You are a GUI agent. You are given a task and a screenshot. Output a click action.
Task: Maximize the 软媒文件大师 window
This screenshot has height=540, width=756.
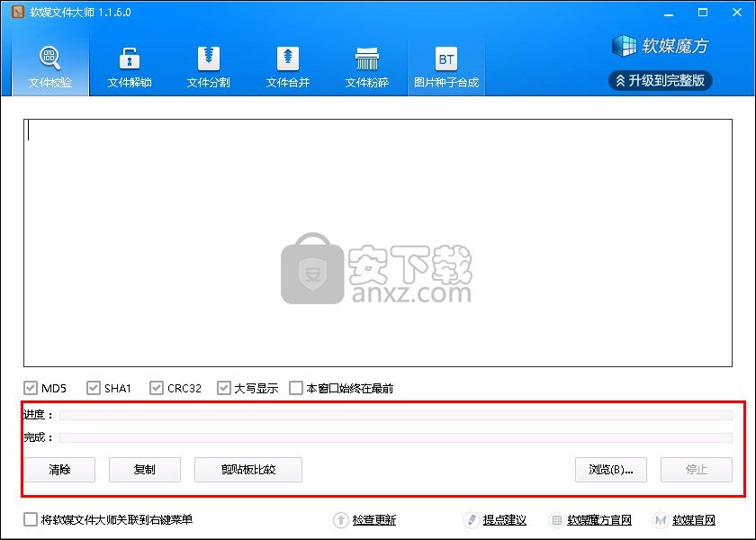click(703, 13)
